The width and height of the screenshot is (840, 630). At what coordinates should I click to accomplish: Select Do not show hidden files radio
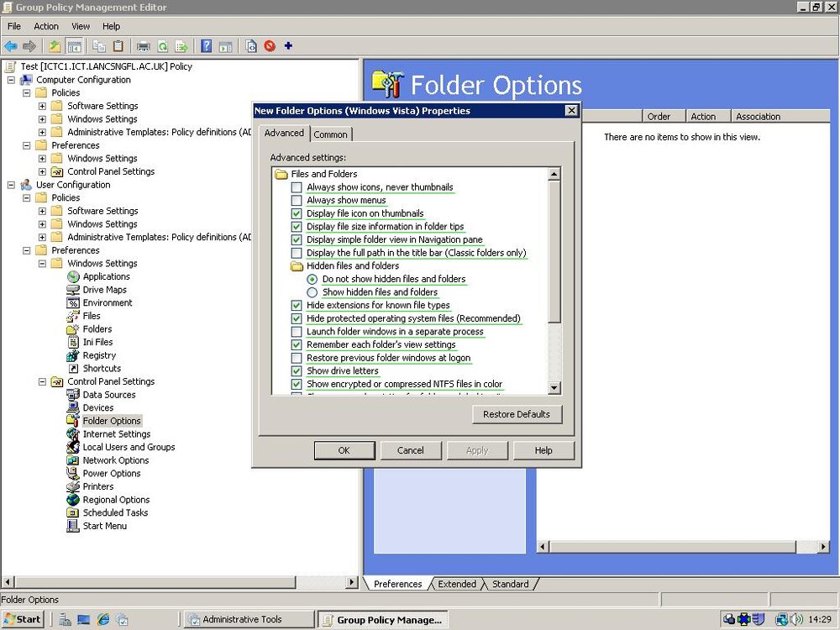[312, 279]
